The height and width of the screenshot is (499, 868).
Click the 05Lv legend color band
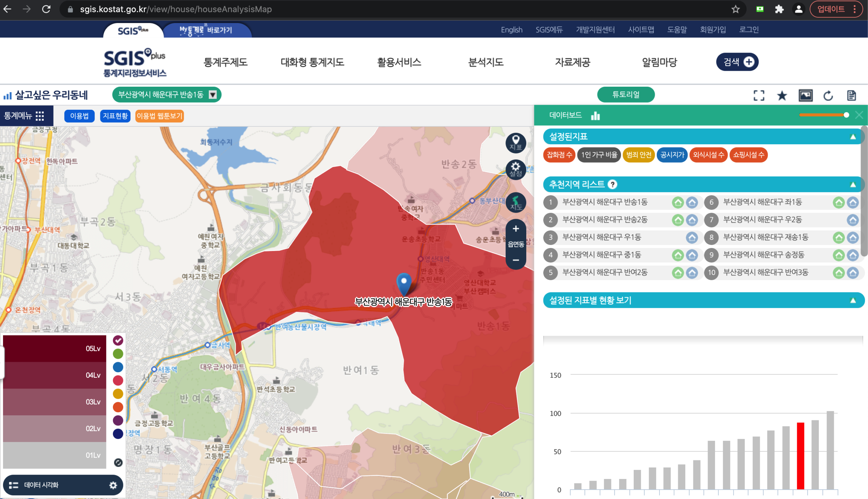click(x=55, y=349)
